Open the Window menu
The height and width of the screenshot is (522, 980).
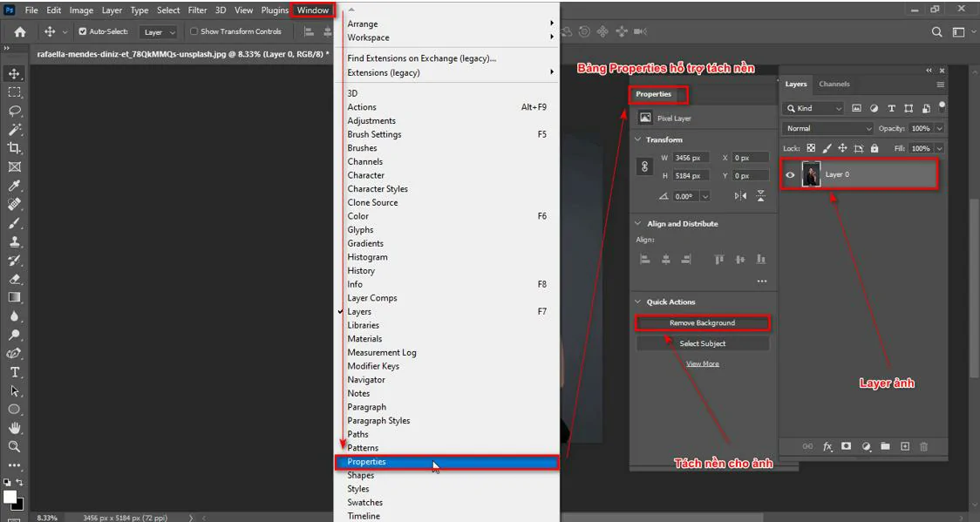click(x=313, y=10)
